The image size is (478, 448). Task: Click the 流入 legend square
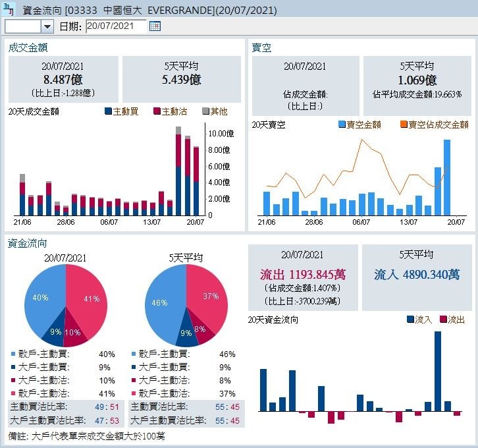(410, 320)
